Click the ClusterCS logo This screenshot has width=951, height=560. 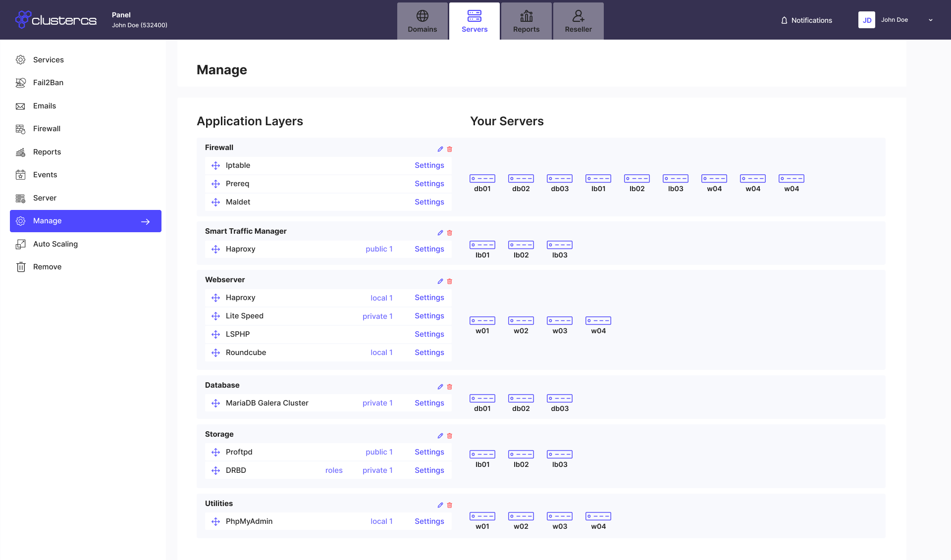[x=55, y=20]
